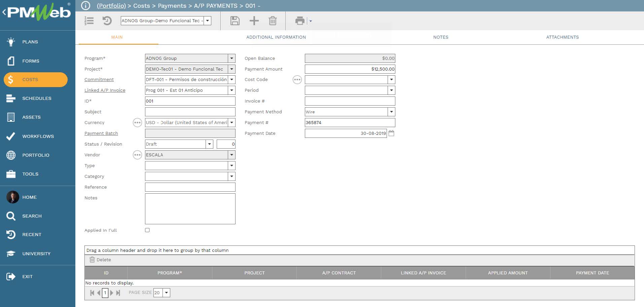Click the Invoice # input field
Image resolution: width=644 pixels, height=307 pixels.
point(350,101)
